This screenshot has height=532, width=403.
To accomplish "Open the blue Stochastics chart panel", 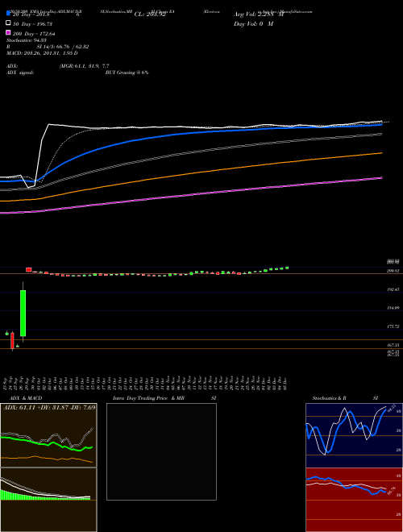I will pyautogui.click(x=354, y=435).
